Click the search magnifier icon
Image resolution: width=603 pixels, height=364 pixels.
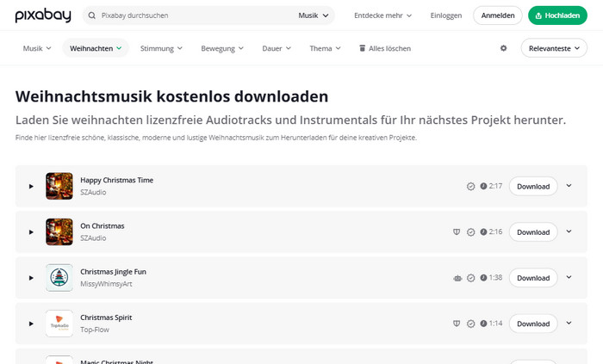click(92, 15)
